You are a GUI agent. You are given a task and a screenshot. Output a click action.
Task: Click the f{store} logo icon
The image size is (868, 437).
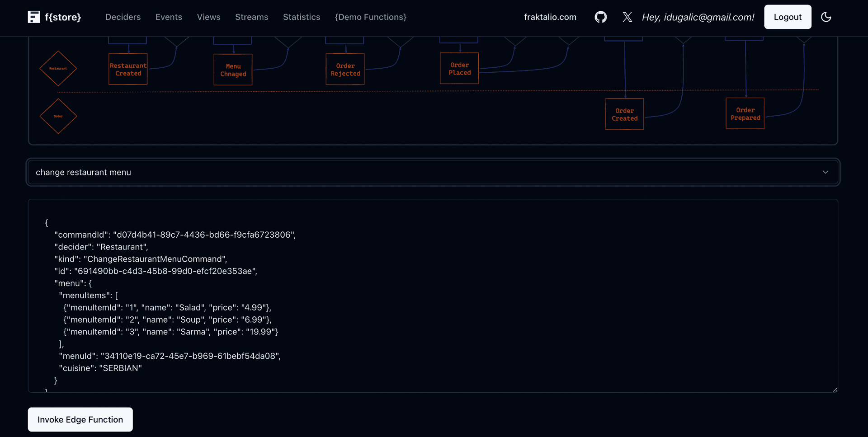point(34,17)
